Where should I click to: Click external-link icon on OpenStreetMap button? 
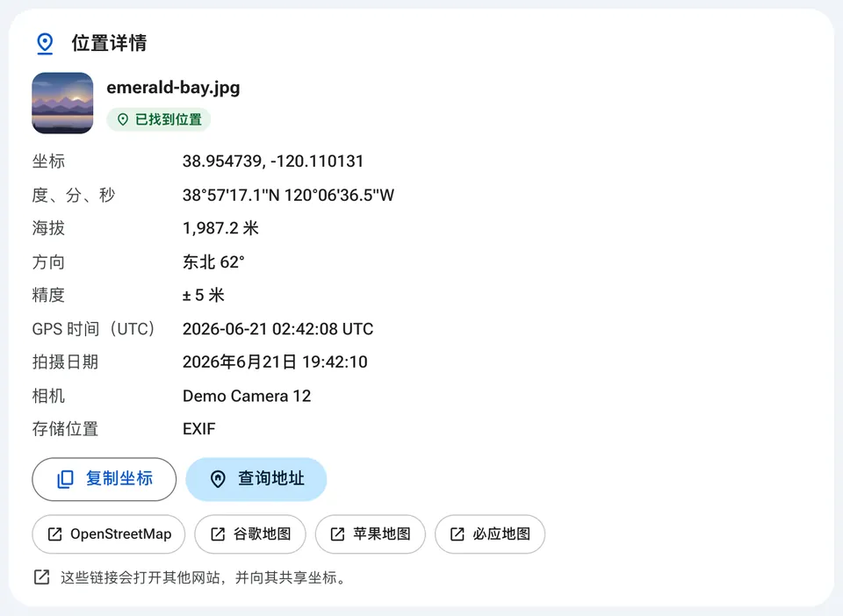coord(54,534)
